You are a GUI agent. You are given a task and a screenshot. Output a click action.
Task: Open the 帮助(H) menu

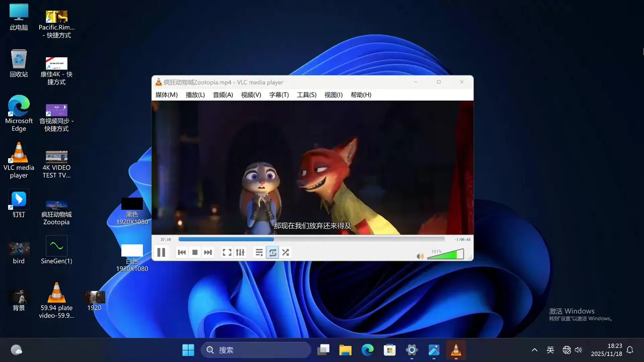coord(361,95)
